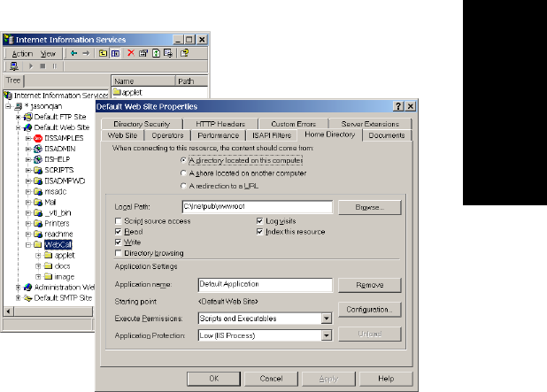Switch to the Performance tab
Viewport: 547px width, 392px height.
tap(219, 135)
